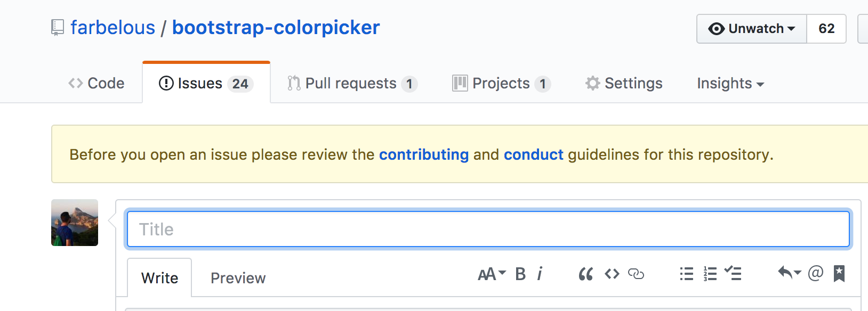The height and width of the screenshot is (311, 868).
Task: Open the contributing guidelines link
Action: (423, 154)
